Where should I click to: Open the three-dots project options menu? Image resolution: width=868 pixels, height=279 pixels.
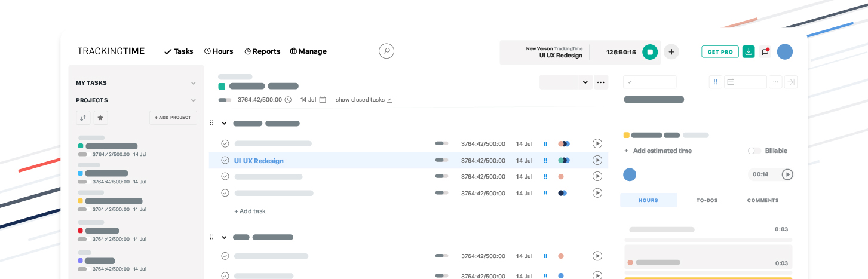point(601,82)
